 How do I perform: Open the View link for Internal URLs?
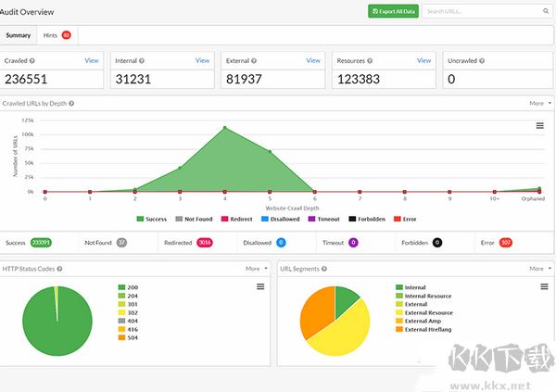(x=202, y=60)
